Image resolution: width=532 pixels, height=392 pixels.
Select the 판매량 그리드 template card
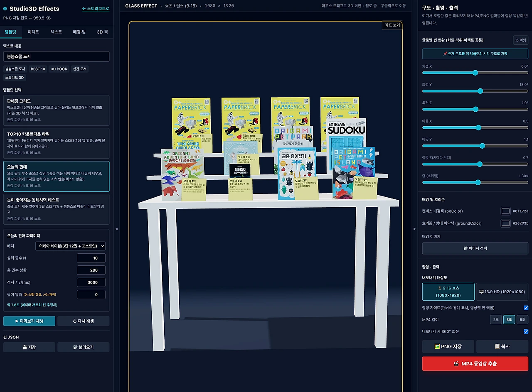pyautogui.click(x=57, y=110)
